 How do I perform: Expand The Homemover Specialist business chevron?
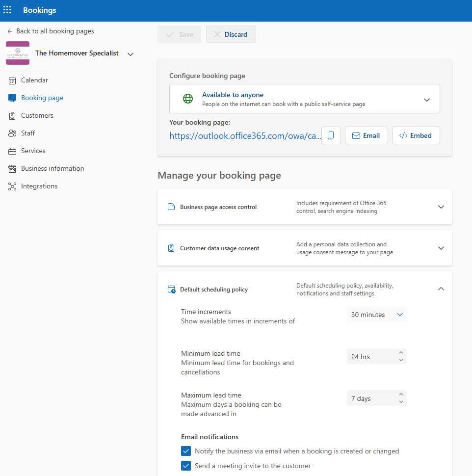(x=131, y=54)
